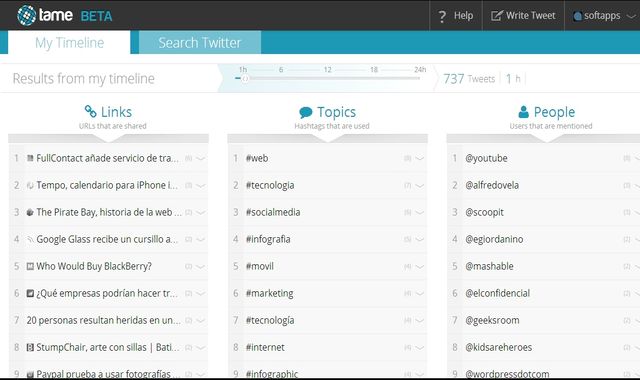Image resolution: width=640 pixels, height=380 pixels.
Task: Click favicon beside StumpChair link
Action: [30, 347]
